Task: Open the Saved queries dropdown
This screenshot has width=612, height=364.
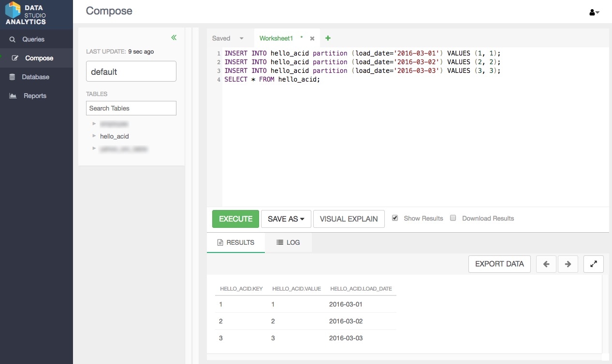Action: click(x=228, y=38)
